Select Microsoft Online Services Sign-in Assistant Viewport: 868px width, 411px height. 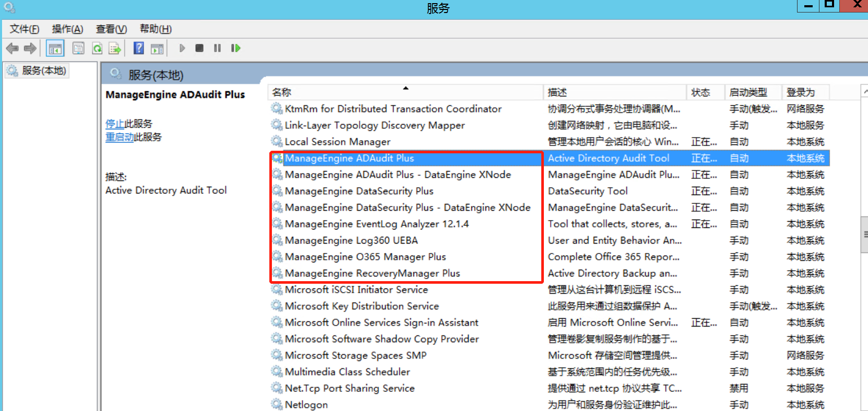(x=382, y=322)
